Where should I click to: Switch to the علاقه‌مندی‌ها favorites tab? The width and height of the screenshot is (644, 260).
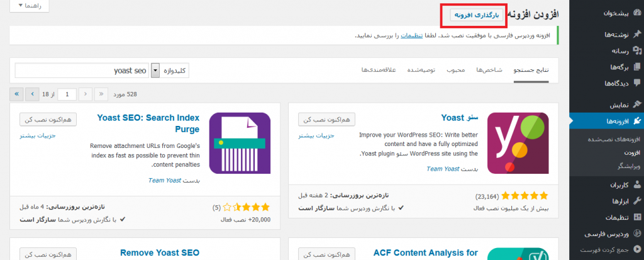[x=378, y=70]
